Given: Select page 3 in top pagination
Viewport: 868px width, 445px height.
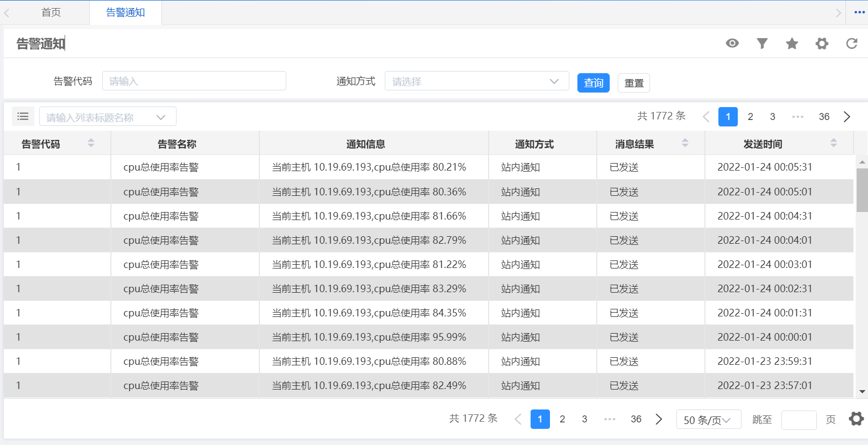Looking at the screenshot, I should [772, 117].
